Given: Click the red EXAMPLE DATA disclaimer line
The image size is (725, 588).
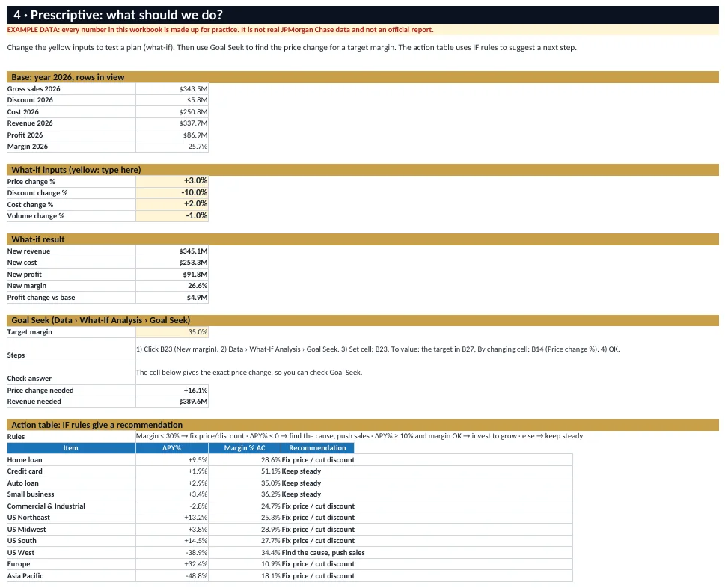Looking at the screenshot, I should point(221,30).
